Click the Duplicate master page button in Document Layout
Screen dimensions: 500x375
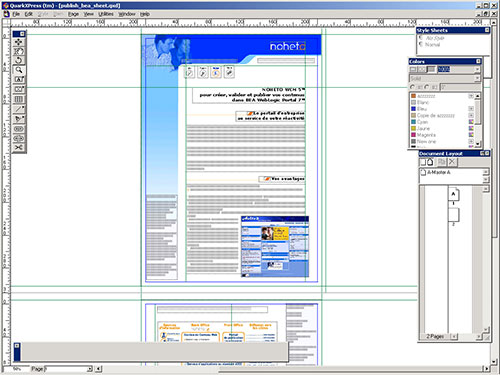tap(442, 162)
